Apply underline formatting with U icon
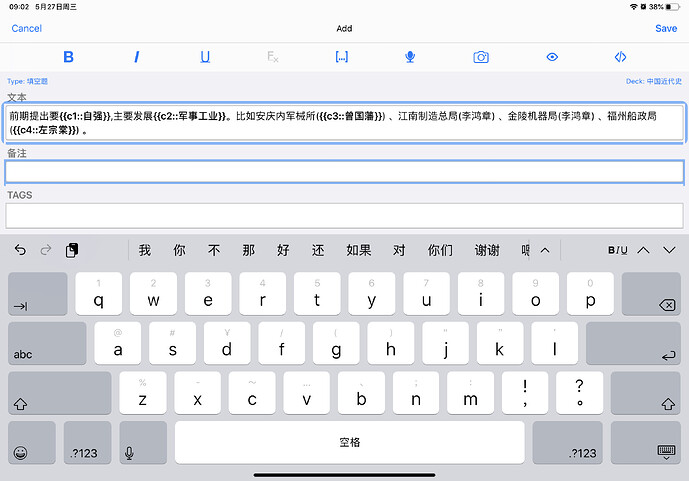The image size is (689, 481). coord(205,57)
